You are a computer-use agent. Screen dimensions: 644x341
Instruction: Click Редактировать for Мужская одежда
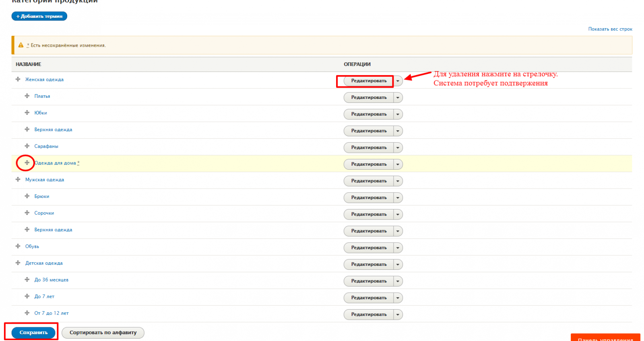369,181
